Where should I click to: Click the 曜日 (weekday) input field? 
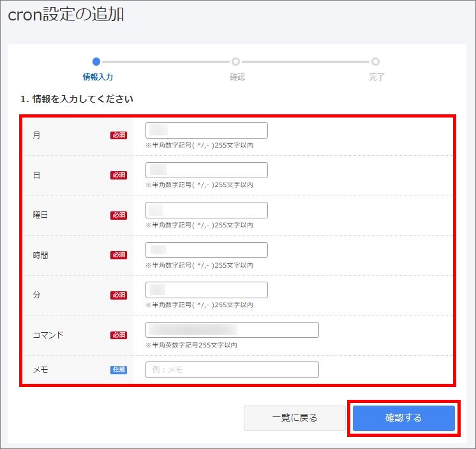(207, 210)
